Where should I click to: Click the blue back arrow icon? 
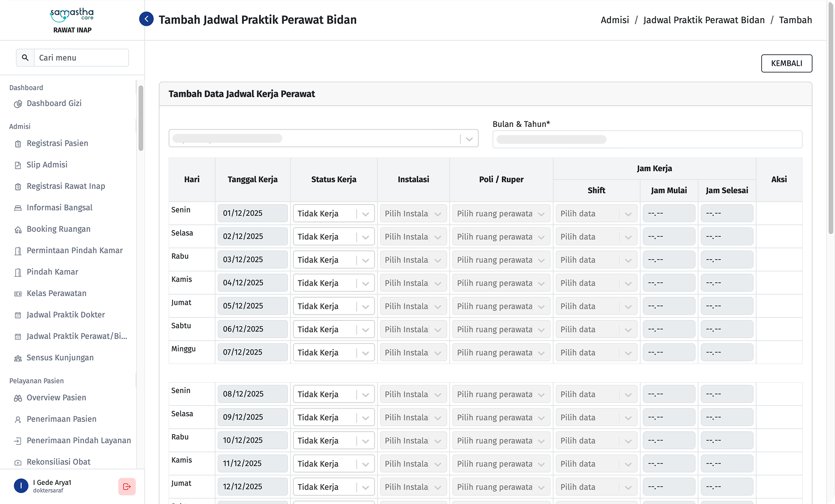pos(146,19)
